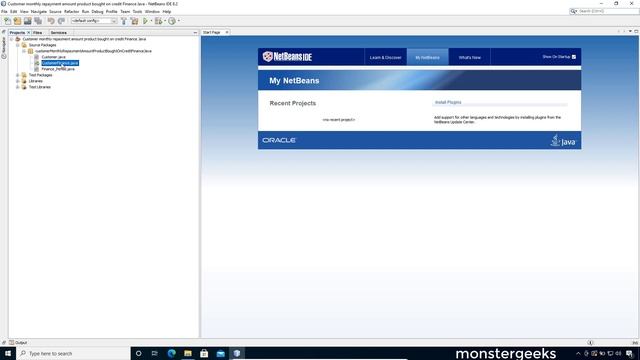The width and height of the screenshot is (640, 360).
Task: Open the Tools menu
Action: coord(137,11)
